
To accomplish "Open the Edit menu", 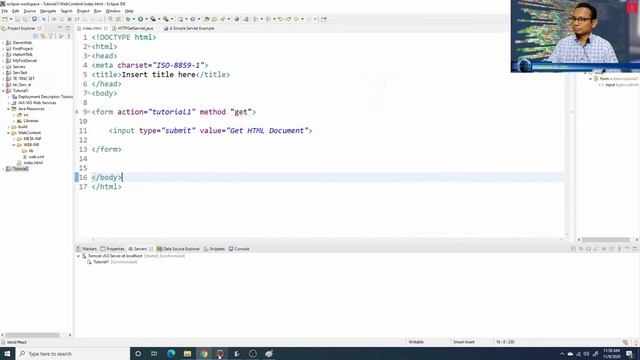I will click(x=16, y=11).
